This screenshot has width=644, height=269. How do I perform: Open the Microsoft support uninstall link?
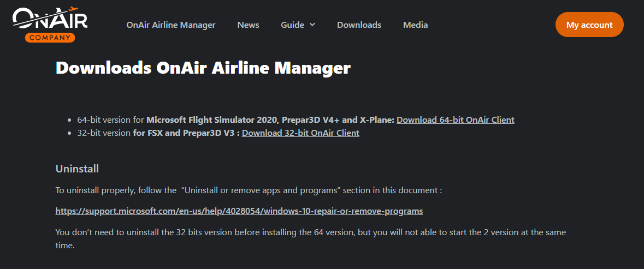click(x=239, y=211)
